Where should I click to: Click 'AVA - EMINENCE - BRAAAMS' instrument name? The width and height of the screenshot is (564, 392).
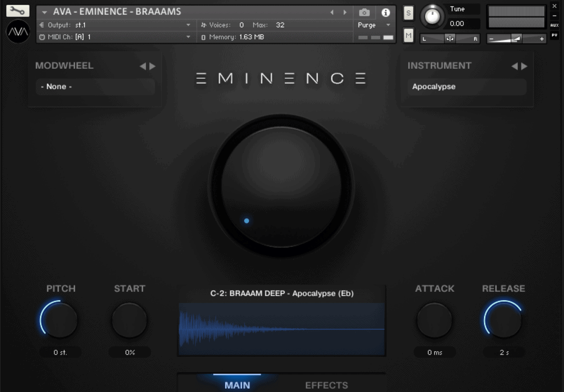pos(117,12)
